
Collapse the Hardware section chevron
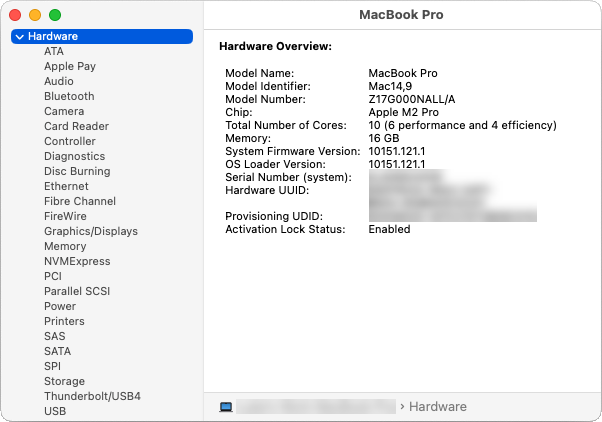(20, 37)
